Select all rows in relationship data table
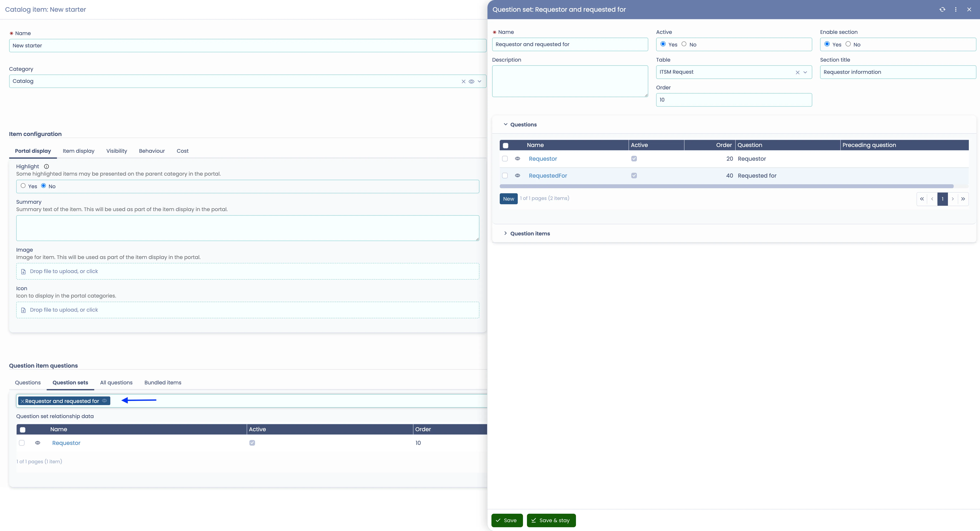980x531 pixels. tap(23, 429)
